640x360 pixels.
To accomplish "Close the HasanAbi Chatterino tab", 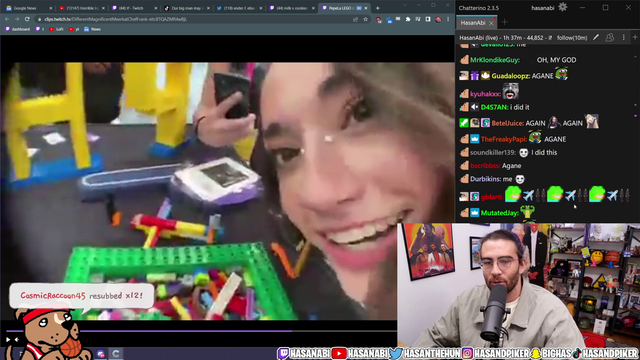I will pos(491,23).
